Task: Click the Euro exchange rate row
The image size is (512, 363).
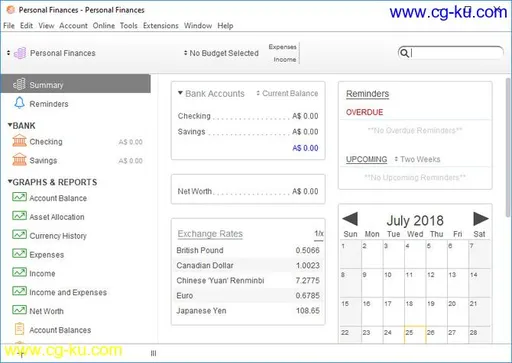Action: pos(248,295)
